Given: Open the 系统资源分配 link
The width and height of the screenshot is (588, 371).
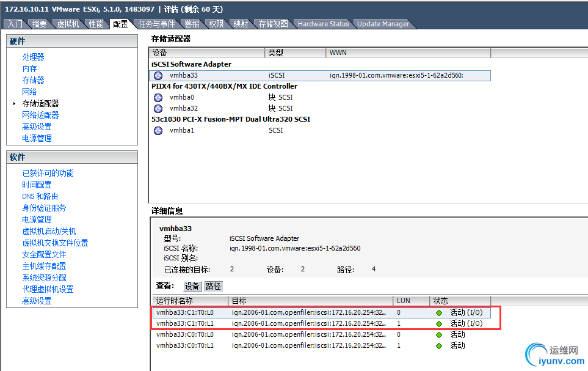Looking at the screenshot, I should [44, 278].
